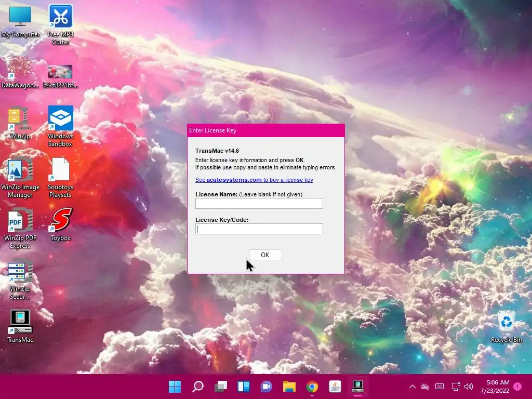The image size is (532, 399).
Task: Open the WinZip desktop shortcut
Action: [x=20, y=123]
